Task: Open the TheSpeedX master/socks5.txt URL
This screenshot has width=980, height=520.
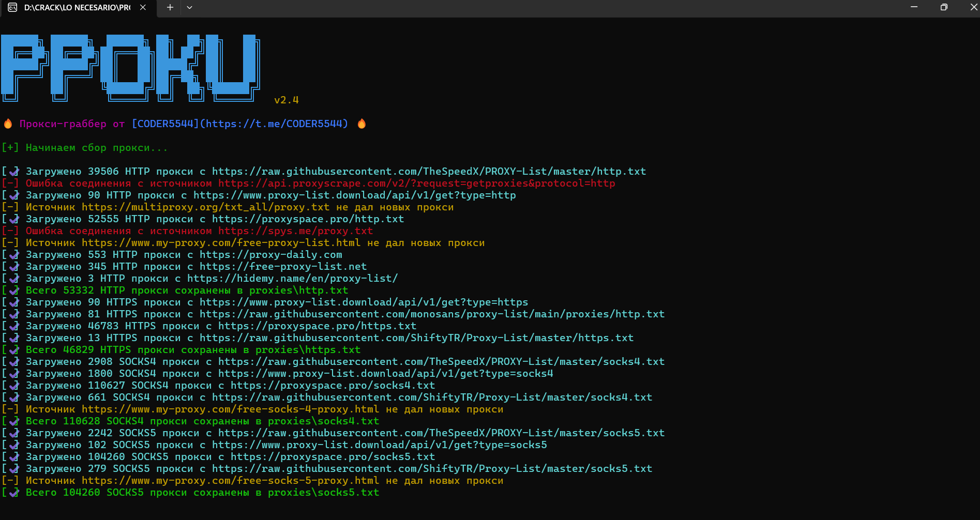Action: (x=441, y=433)
